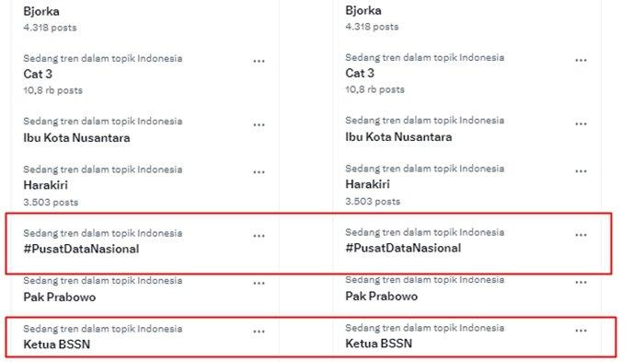Open the right Bjorka trending topic
The width and height of the screenshot is (644, 362).
click(x=363, y=11)
